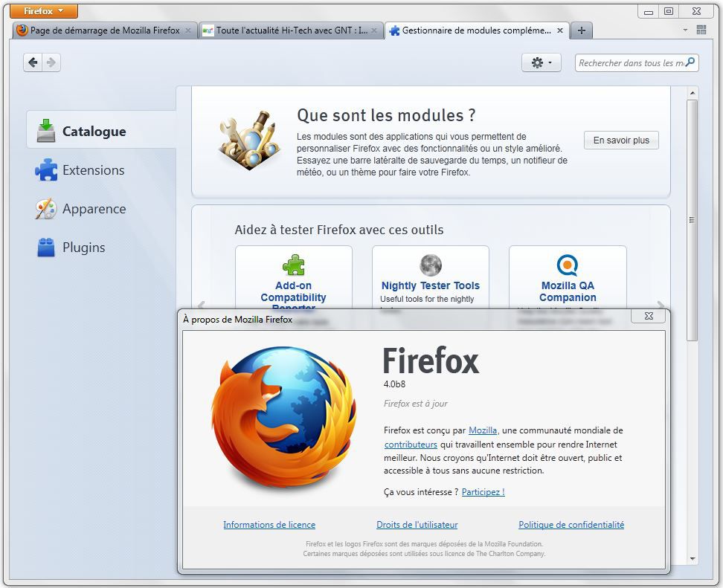Click the Nightly Tester Tools moon icon
The width and height of the screenshot is (723, 588).
[431, 265]
